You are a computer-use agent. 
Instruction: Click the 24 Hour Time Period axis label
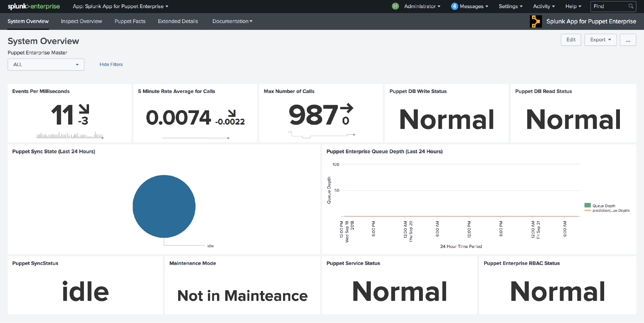point(461,246)
